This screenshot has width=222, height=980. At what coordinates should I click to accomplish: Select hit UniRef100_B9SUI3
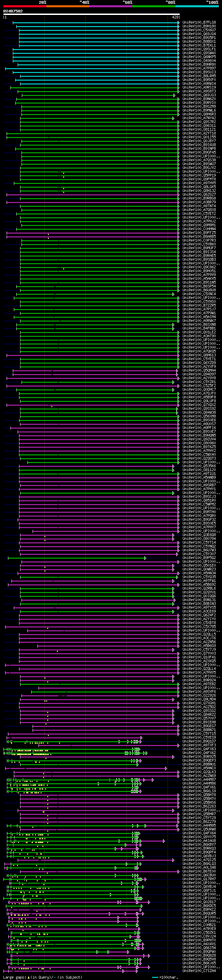tap(199, 72)
